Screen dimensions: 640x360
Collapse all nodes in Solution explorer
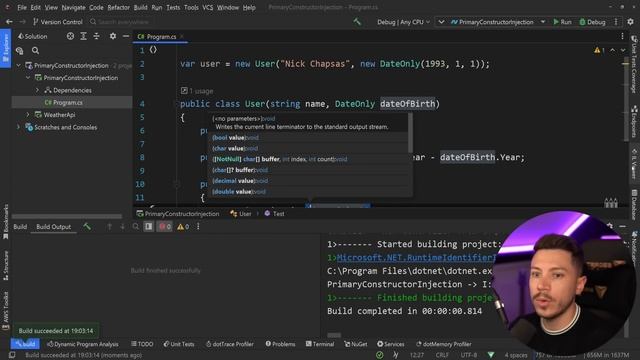[x=96, y=36]
